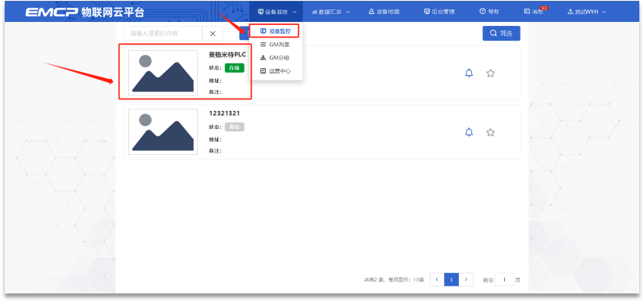This screenshot has height=302, width=644.
Task: Open the 帮助 help icon link
Action: tap(489, 12)
